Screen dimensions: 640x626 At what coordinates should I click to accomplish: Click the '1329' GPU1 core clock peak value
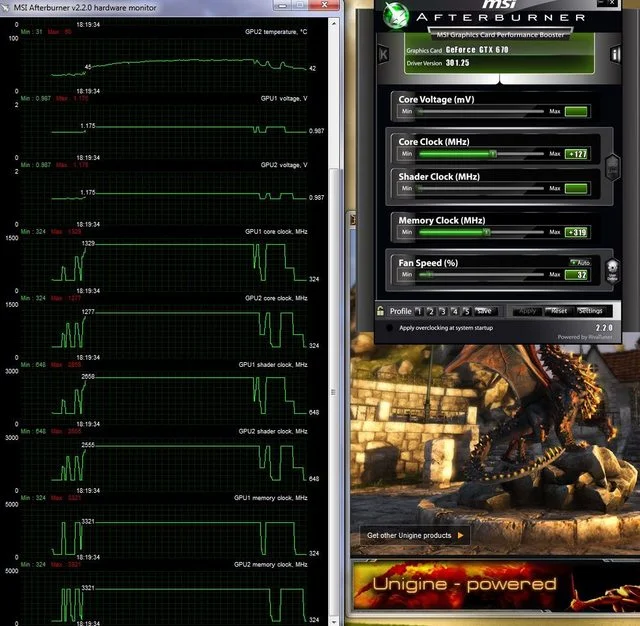[x=88, y=243]
